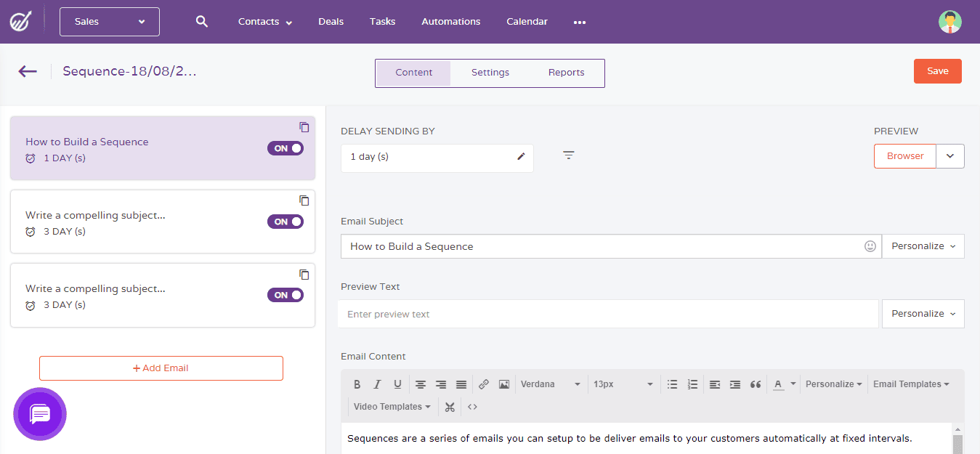
Task: Open the Verdana font family dropdown
Action: pos(551,384)
